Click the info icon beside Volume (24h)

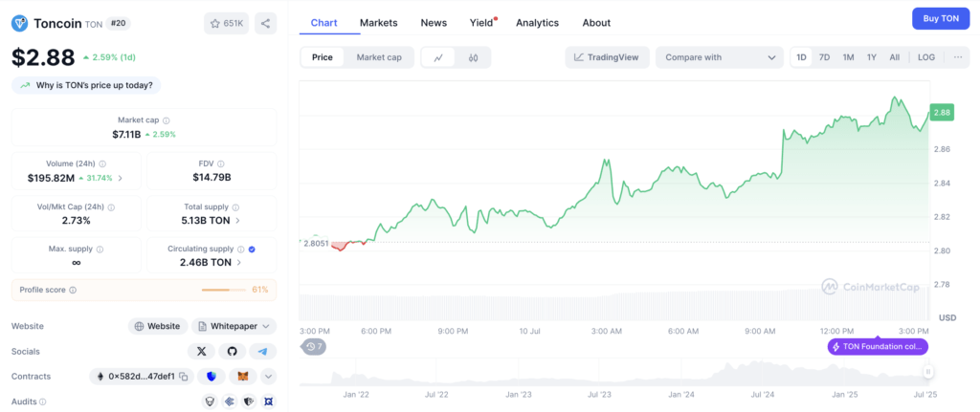click(101, 164)
